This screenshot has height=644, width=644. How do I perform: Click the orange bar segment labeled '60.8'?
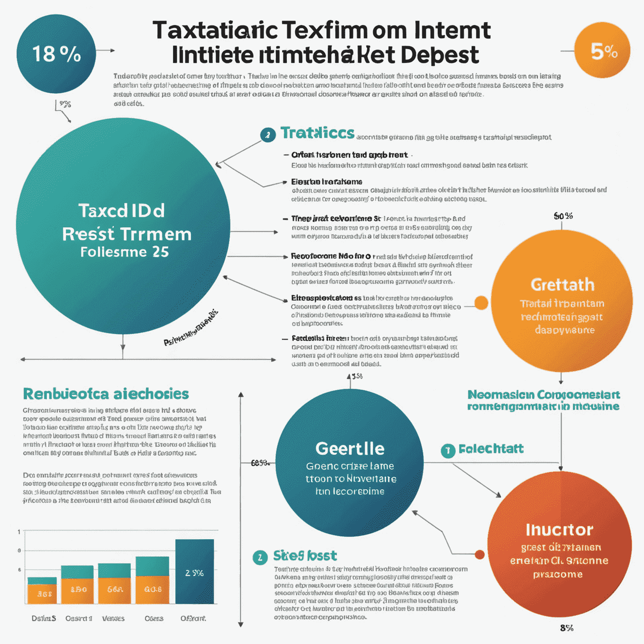[x=152, y=589]
